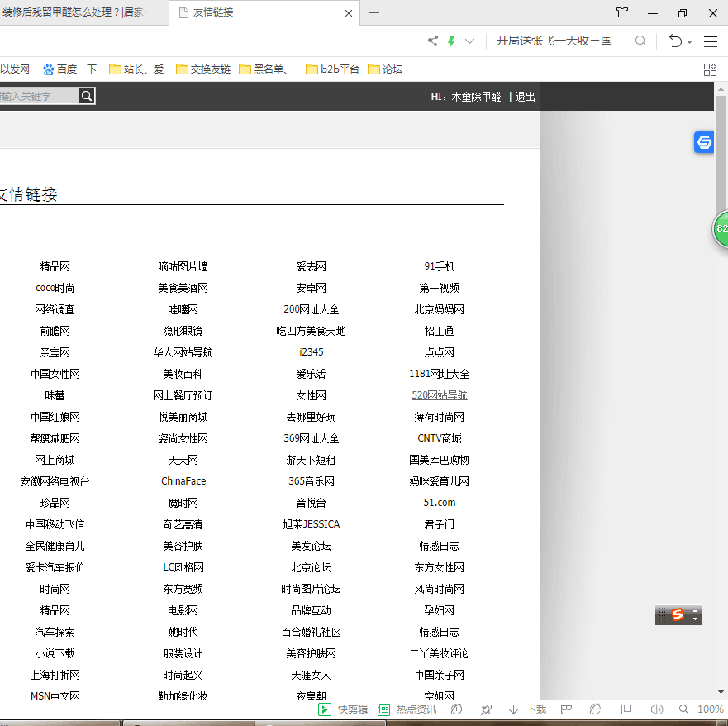
Task: Click the 旭茉JESSICA link
Action: [311, 524]
